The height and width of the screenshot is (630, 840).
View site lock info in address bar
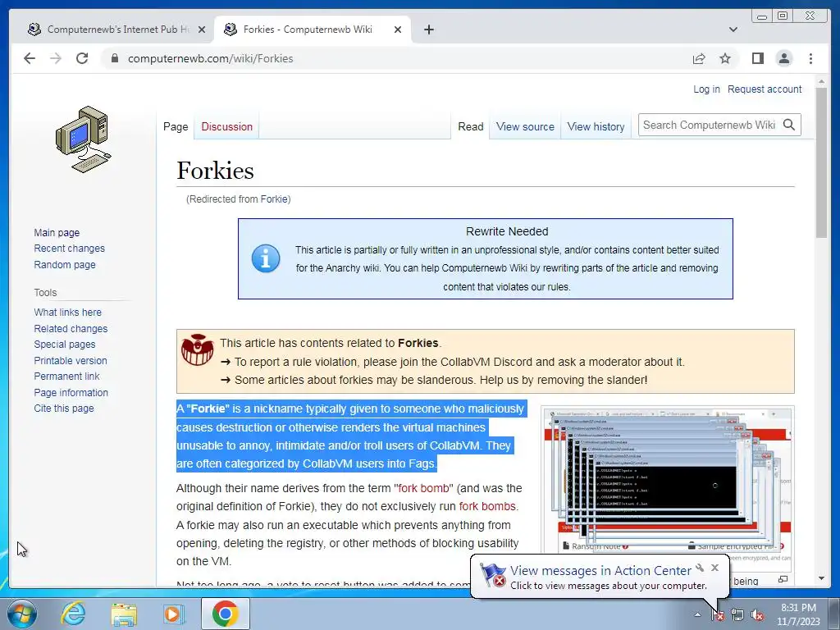pos(114,58)
